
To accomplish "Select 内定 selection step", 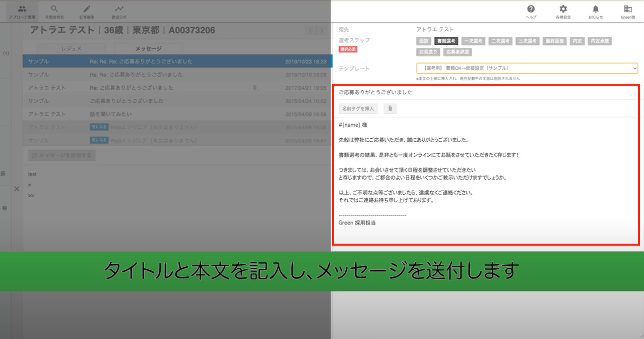I will pos(577,41).
